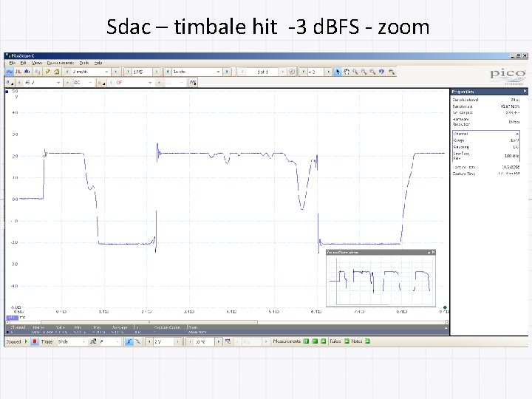Edit measurement green button
532x399 pixels.
pyautogui.click(x=315, y=341)
